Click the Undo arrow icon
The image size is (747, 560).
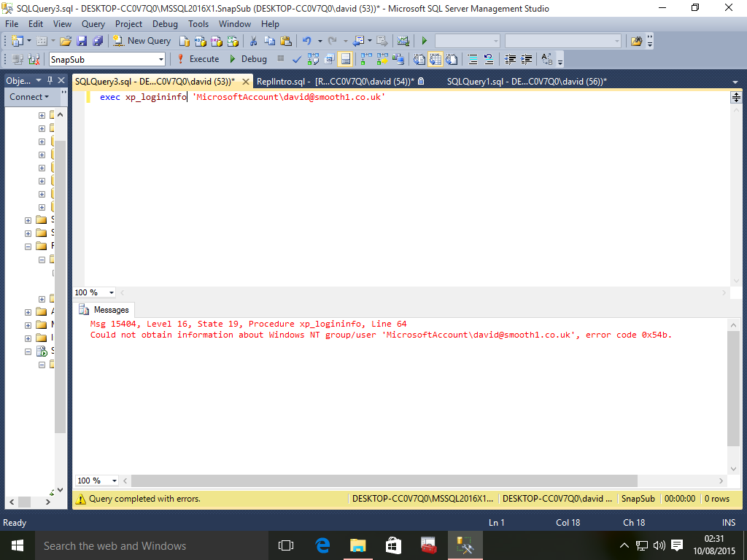tap(307, 41)
